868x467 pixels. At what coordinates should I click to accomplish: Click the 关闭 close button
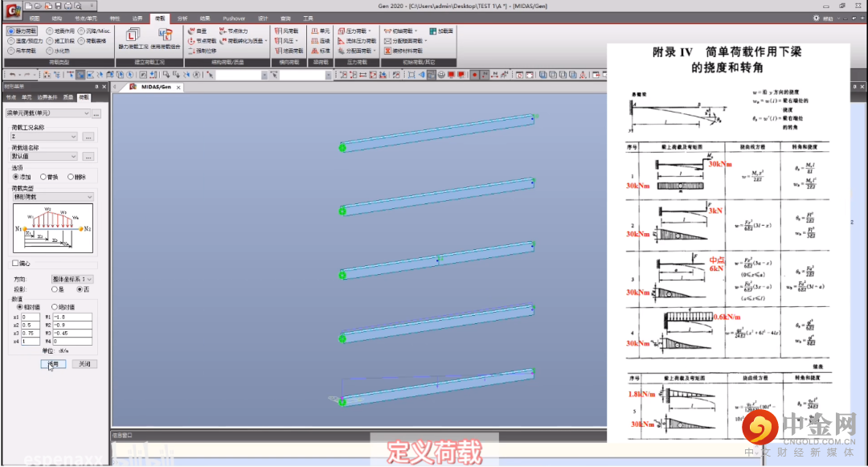(x=84, y=364)
